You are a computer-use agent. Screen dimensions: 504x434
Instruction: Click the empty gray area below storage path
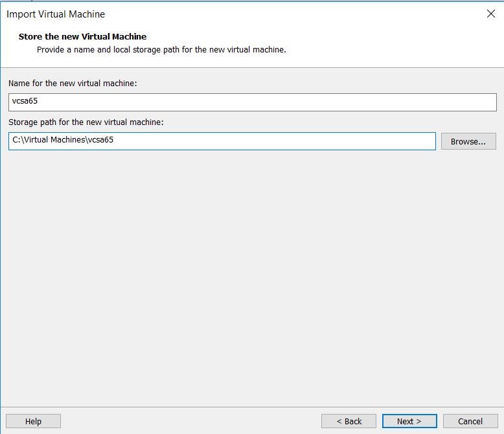pos(252,273)
